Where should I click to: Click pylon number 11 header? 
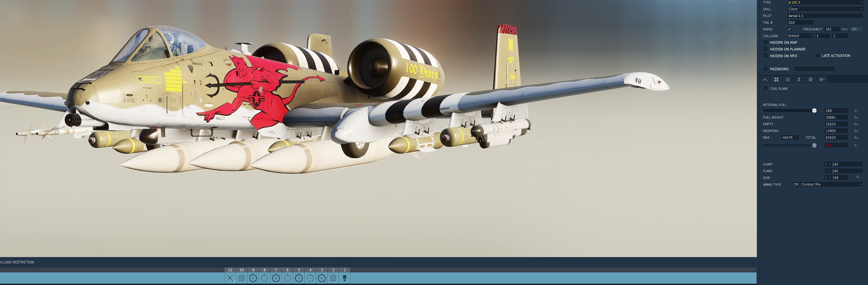230,270
